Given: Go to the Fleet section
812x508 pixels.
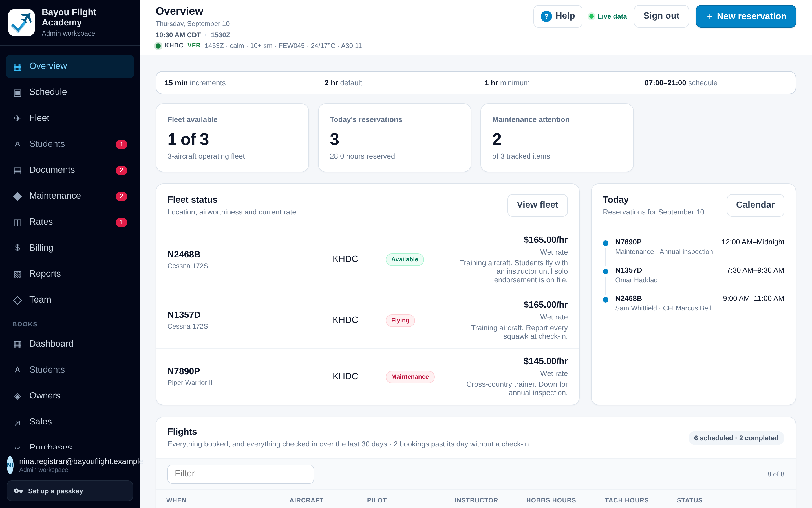Looking at the screenshot, I should click(70, 118).
